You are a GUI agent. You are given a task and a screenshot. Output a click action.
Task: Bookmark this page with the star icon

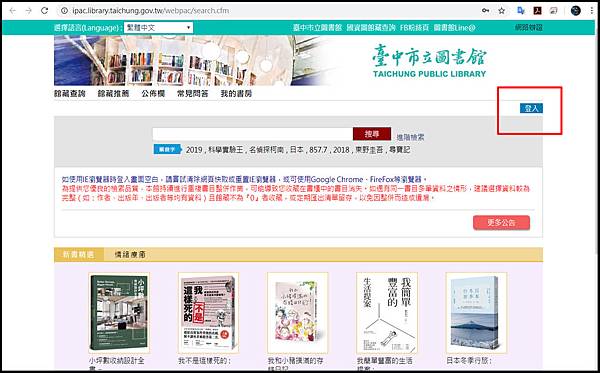tap(502, 11)
